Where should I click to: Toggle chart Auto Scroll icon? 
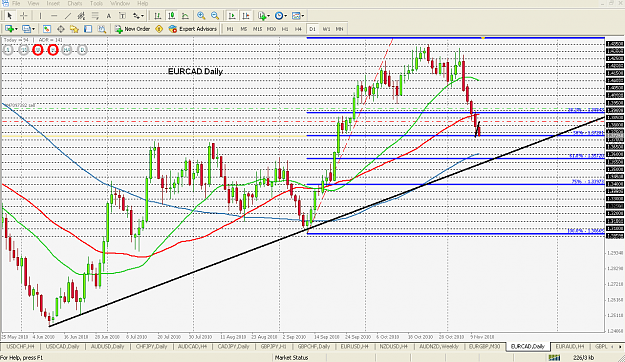pos(232,16)
